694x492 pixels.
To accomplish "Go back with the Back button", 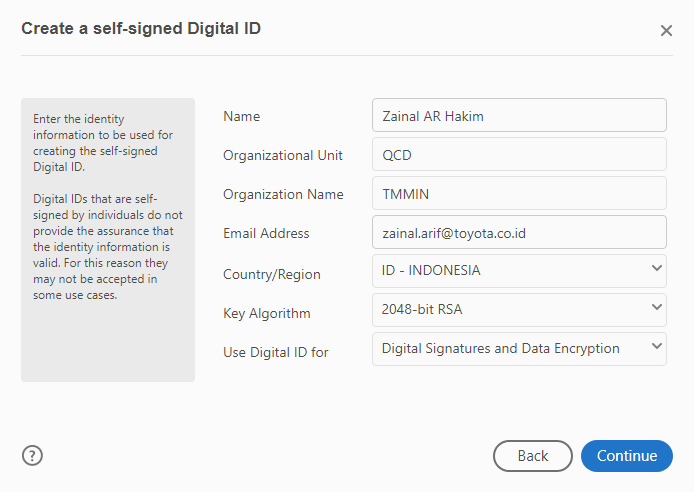I will click(532, 456).
